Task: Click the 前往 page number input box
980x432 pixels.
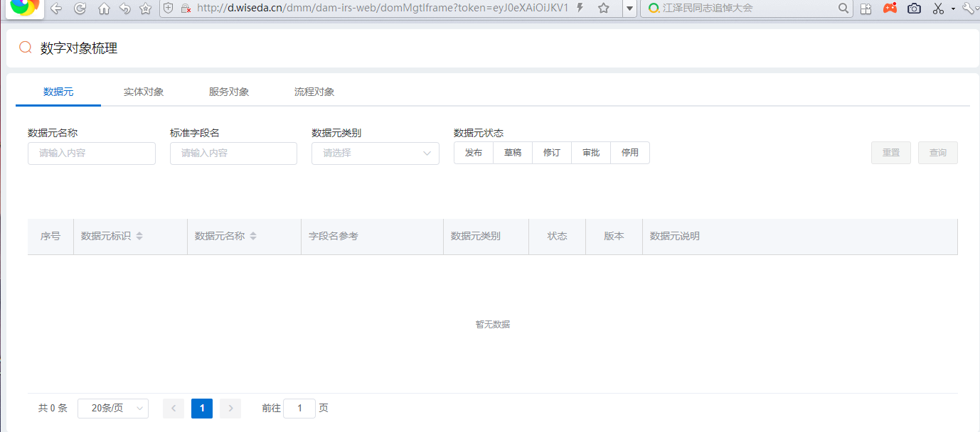Action: click(x=299, y=408)
